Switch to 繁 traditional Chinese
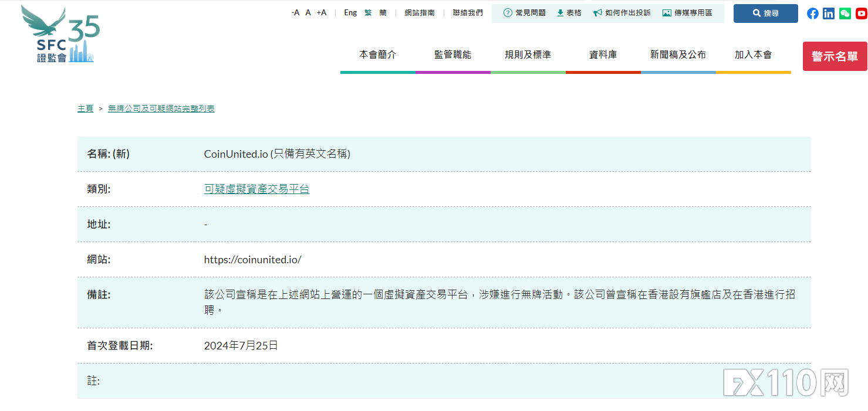Viewport: 868px width, 411px height. coord(368,13)
